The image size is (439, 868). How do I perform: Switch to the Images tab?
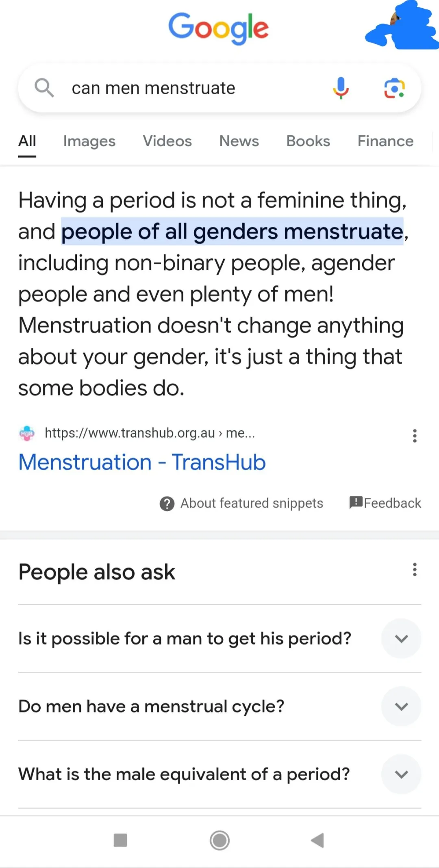point(89,141)
